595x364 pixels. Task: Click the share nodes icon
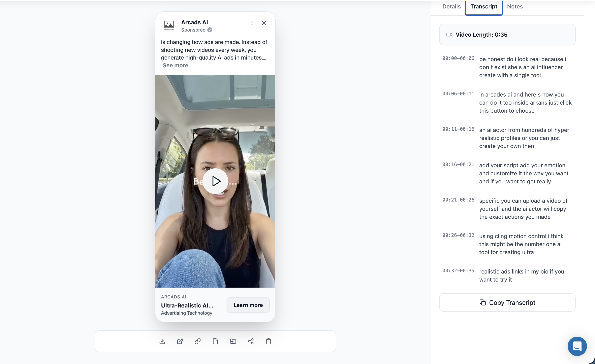coord(251,341)
